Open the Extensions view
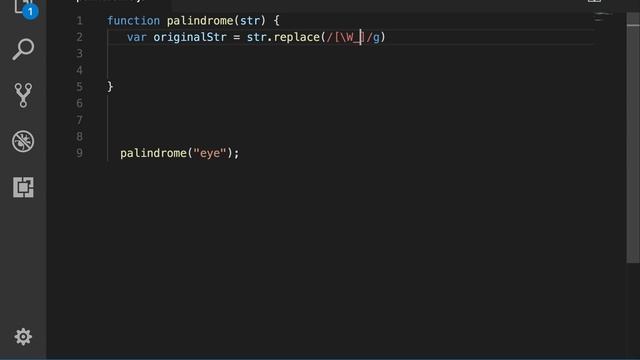640x360 pixels. [23, 187]
